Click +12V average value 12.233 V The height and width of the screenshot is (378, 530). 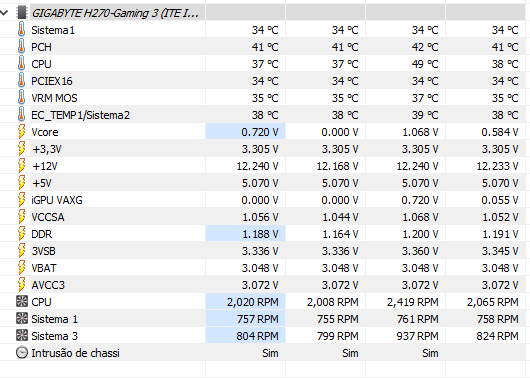point(498,166)
